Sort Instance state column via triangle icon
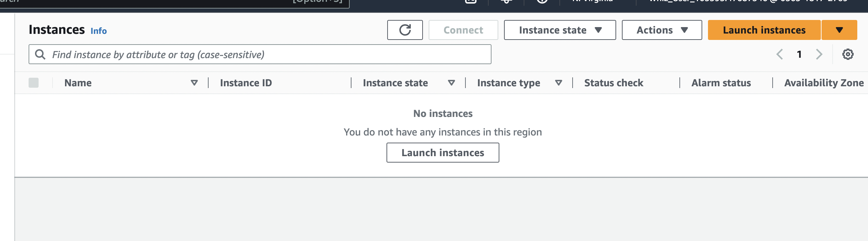868x241 pixels. pos(452,83)
